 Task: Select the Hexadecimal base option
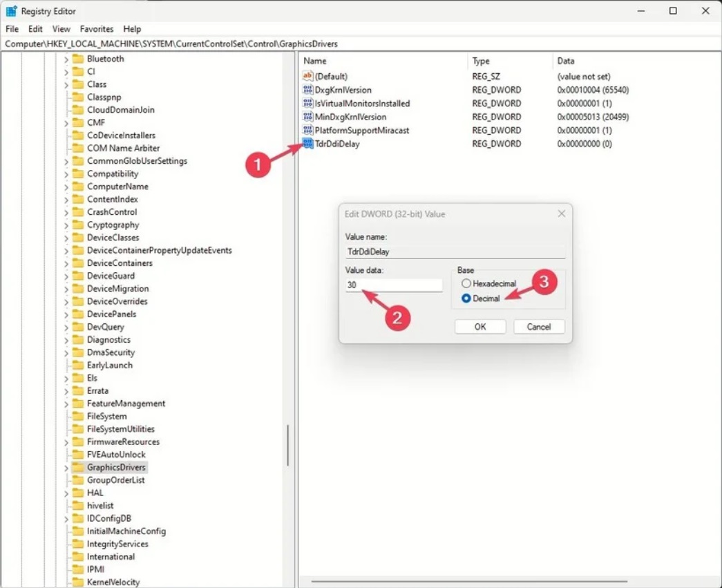coord(468,283)
